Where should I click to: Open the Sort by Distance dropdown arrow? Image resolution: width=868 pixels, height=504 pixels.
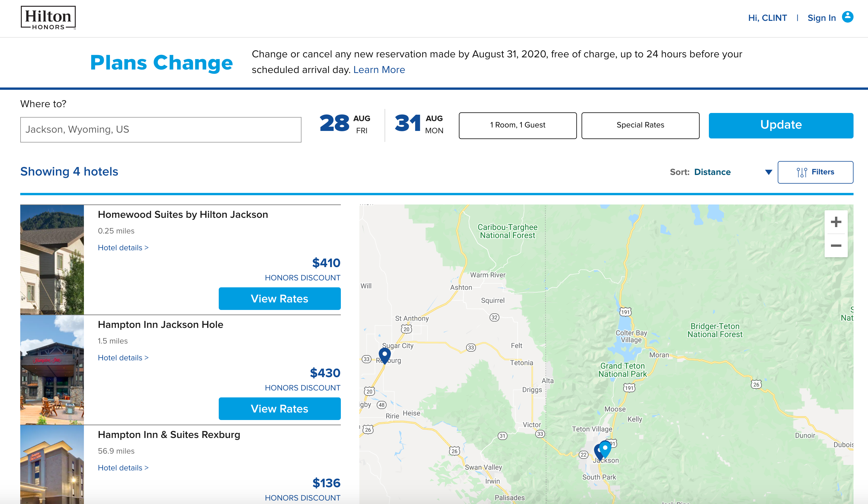tap(768, 172)
